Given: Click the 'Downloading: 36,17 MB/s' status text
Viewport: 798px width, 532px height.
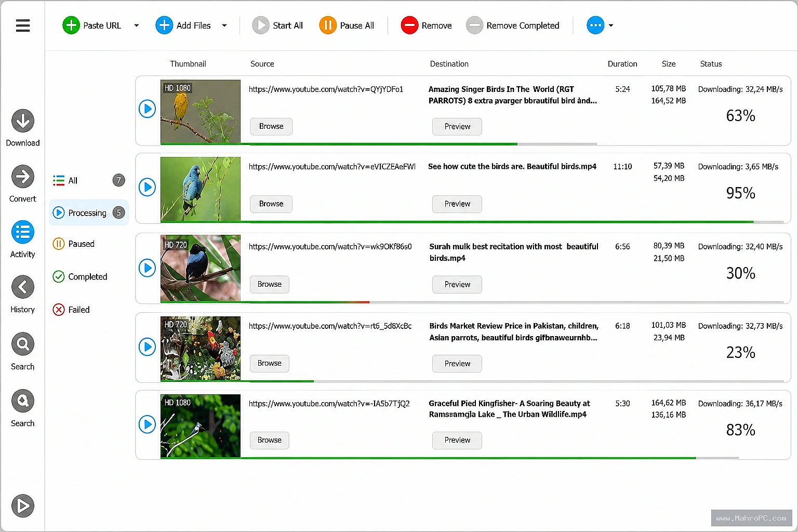Looking at the screenshot, I should click(x=740, y=404).
